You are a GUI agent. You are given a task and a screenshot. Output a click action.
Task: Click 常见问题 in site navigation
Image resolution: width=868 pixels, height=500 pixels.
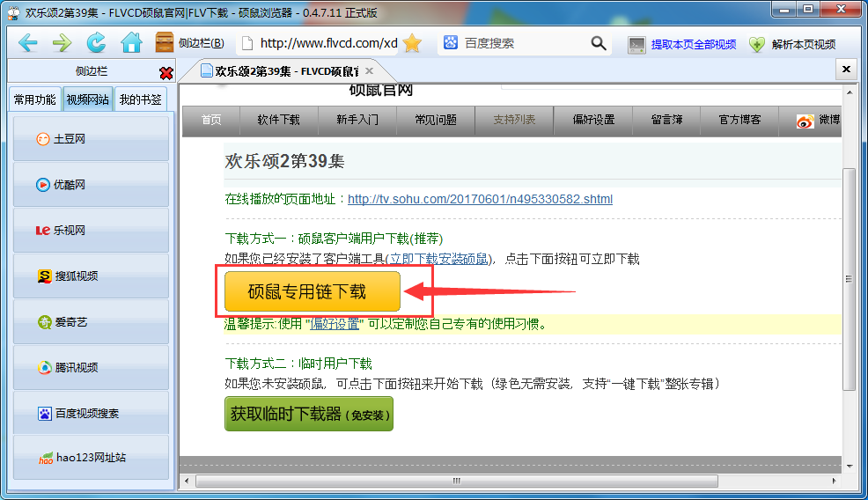(436, 120)
